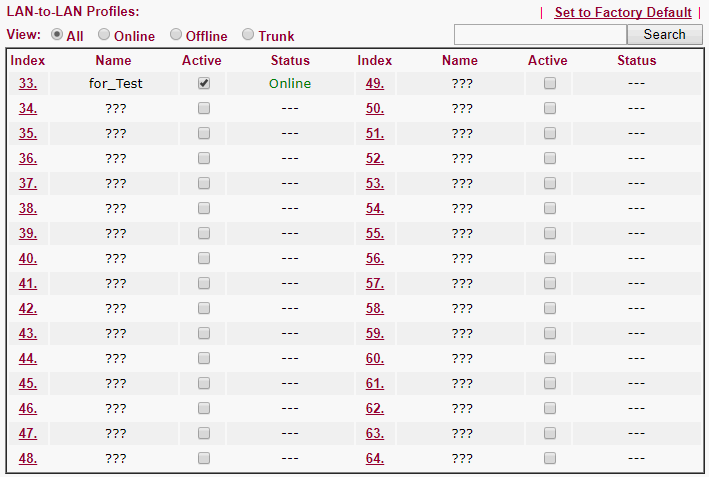Select the All view radio button

click(57, 34)
